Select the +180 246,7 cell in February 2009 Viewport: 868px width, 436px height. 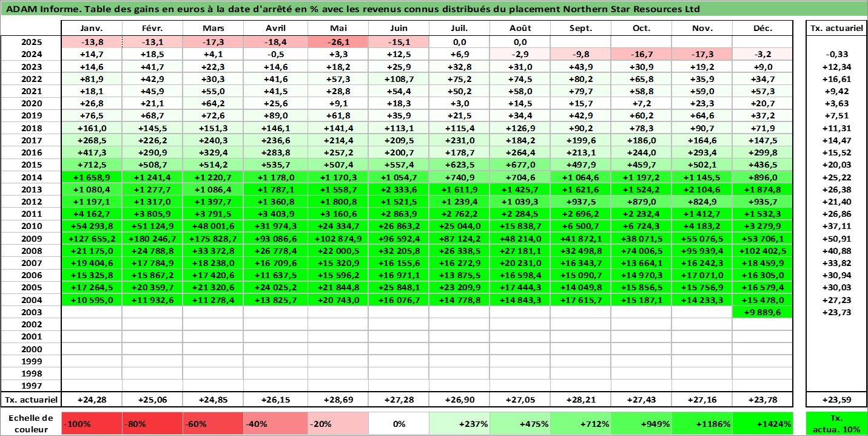tap(153, 239)
